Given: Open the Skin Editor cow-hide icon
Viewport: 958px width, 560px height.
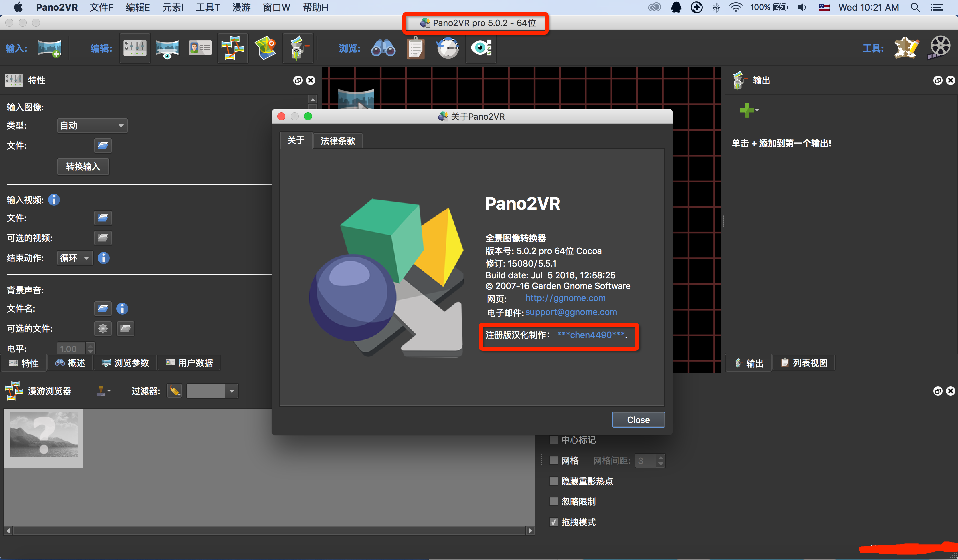Looking at the screenshot, I should 907,48.
